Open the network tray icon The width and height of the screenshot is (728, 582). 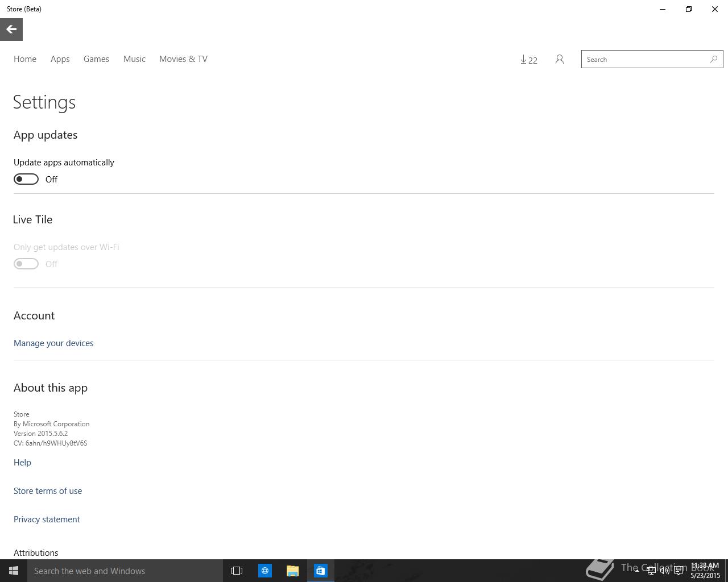click(x=651, y=571)
